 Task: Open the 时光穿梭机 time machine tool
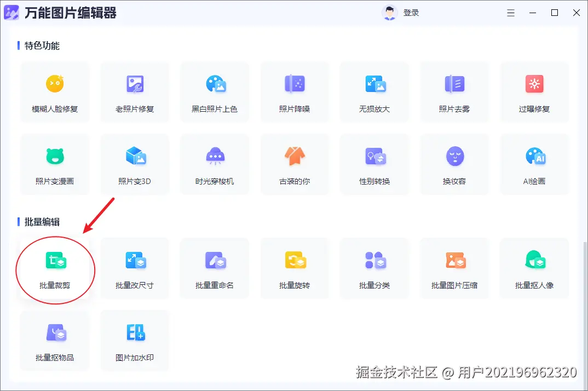tap(215, 165)
